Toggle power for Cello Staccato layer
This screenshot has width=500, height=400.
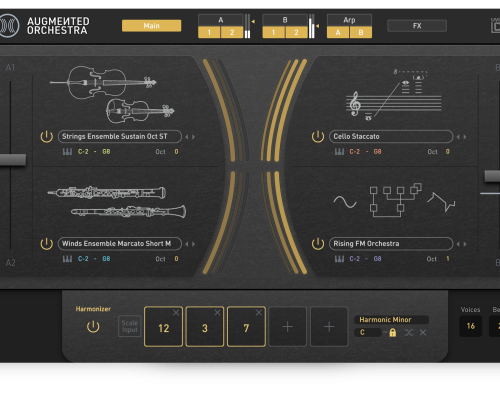point(318,137)
